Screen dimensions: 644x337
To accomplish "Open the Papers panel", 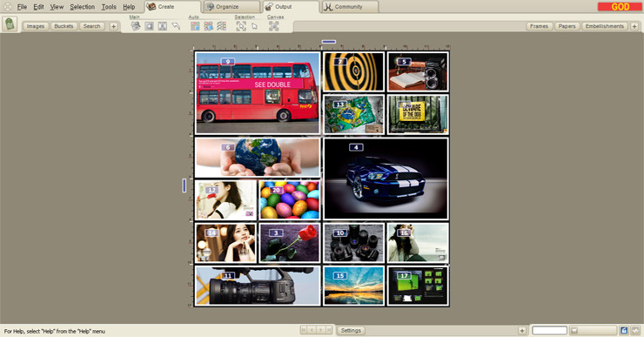I will 567,26.
